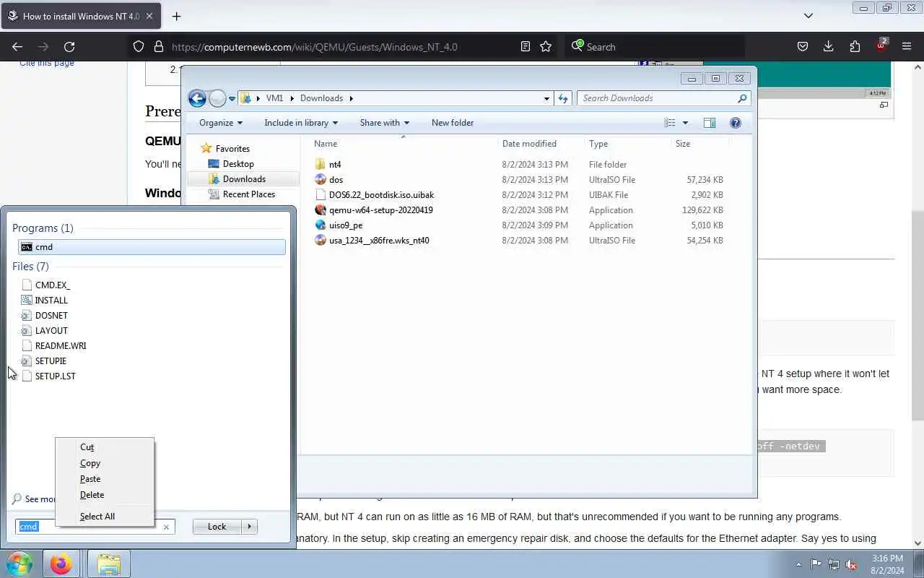Select the uiso9_pe application icon
This screenshot has width=924, height=578.
pyautogui.click(x=321, y=225)
